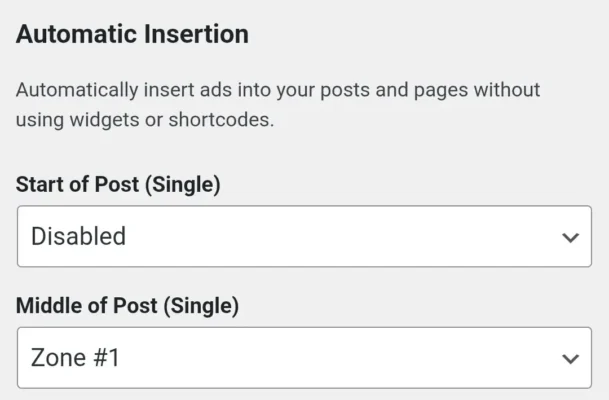Click the 'Zone #1' value text
The image size is (609, 400).
(x=75, y=357)
